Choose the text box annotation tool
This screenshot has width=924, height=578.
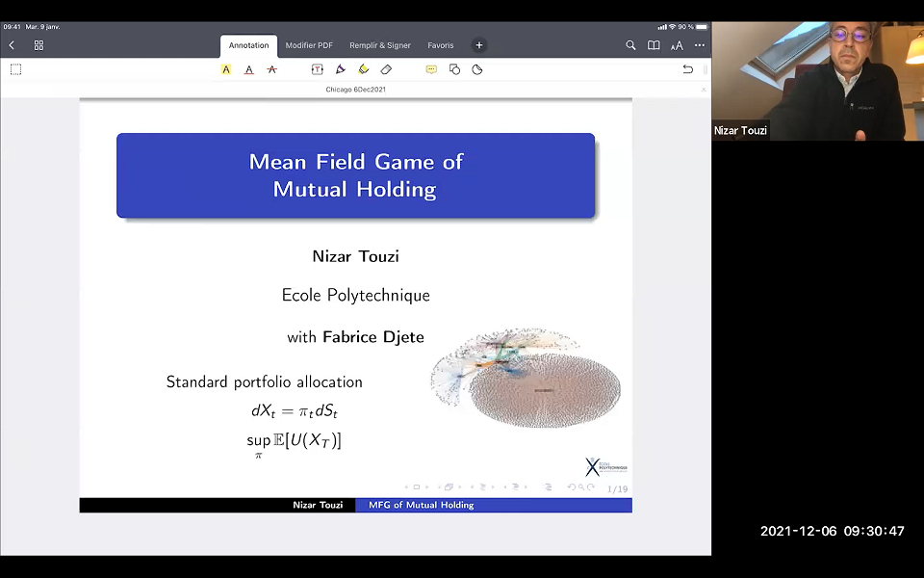(x=318, y=68)
